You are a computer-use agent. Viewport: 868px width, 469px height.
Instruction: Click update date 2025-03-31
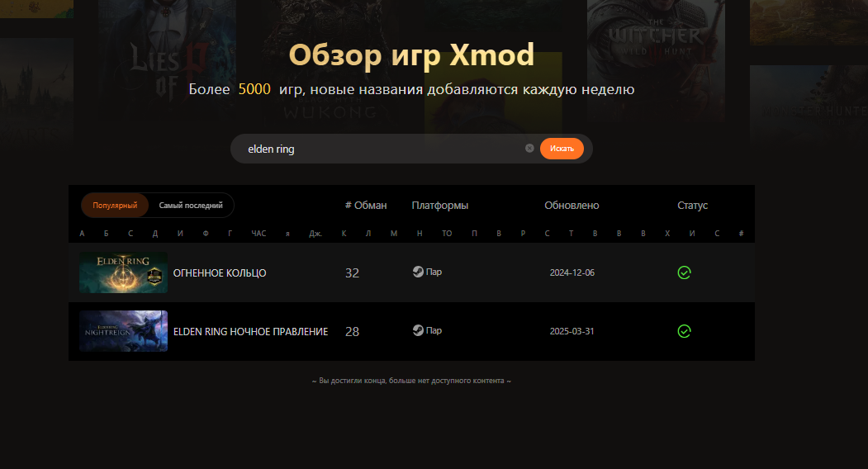(x=572, y=331)
